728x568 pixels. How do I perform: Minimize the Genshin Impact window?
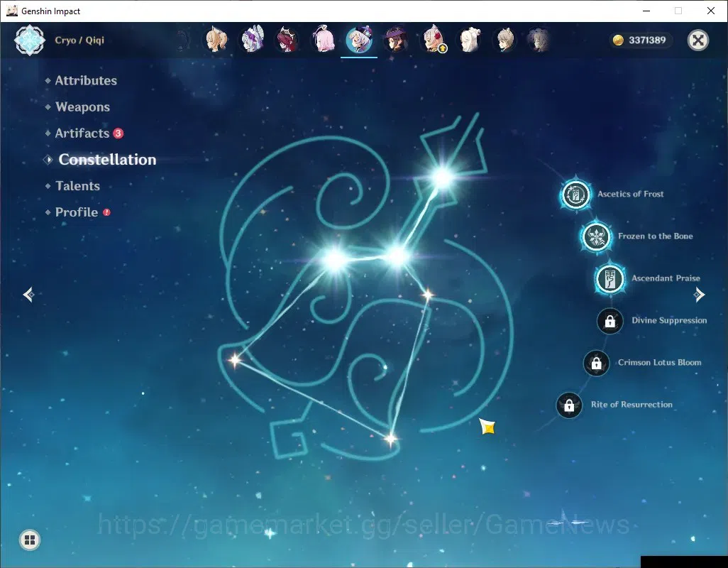pyautogui.click(x=646, y=11)
